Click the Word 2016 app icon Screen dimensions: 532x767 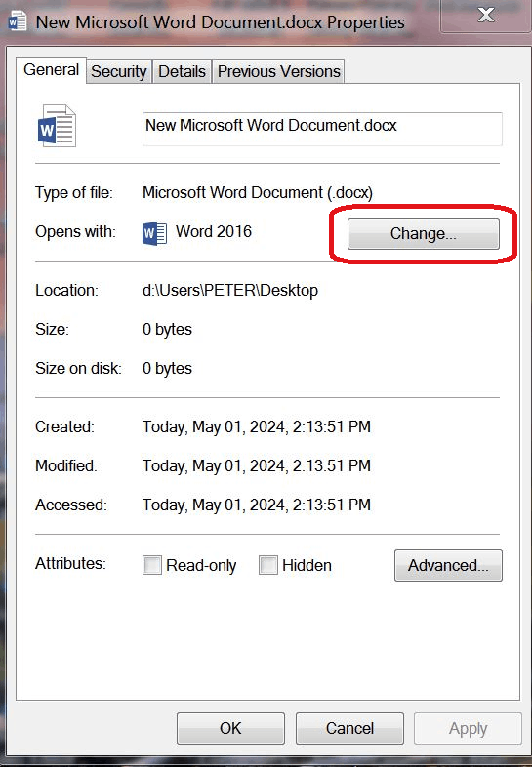click(154, 233)
